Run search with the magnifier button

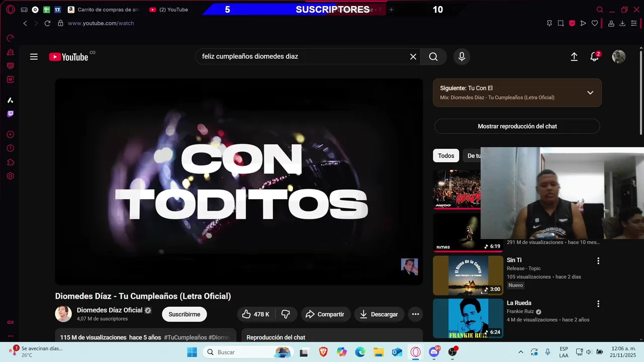click(433, 57)
